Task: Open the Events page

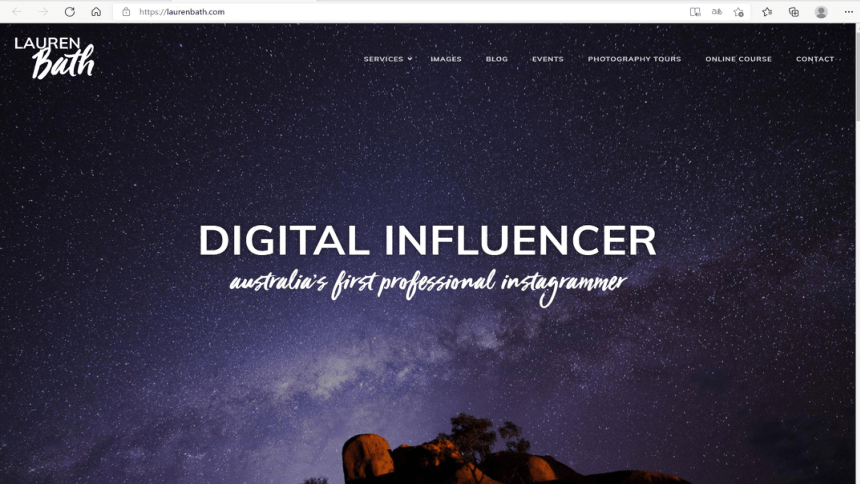Action: coord(548,59)
